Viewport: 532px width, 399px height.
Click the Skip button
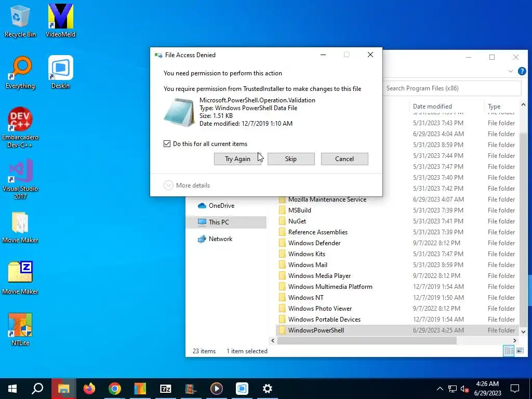click(x=291, y=159)
